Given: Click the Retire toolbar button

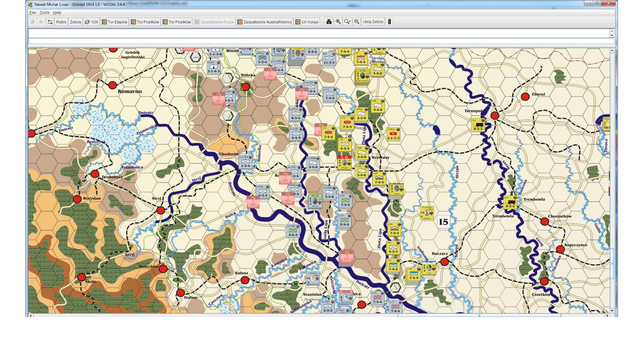Looking at the screenshot, I should pyautogui.click(x=61, y=22).
